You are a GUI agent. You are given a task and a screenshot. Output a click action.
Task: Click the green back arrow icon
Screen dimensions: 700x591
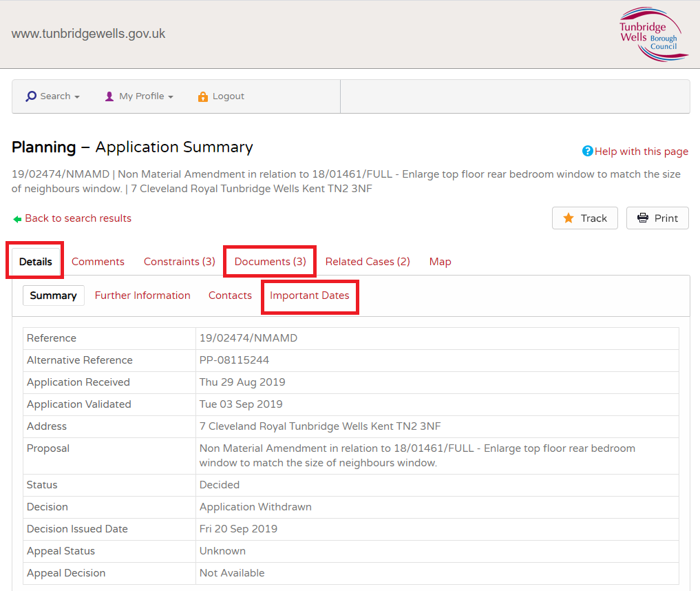pos(17,219)
